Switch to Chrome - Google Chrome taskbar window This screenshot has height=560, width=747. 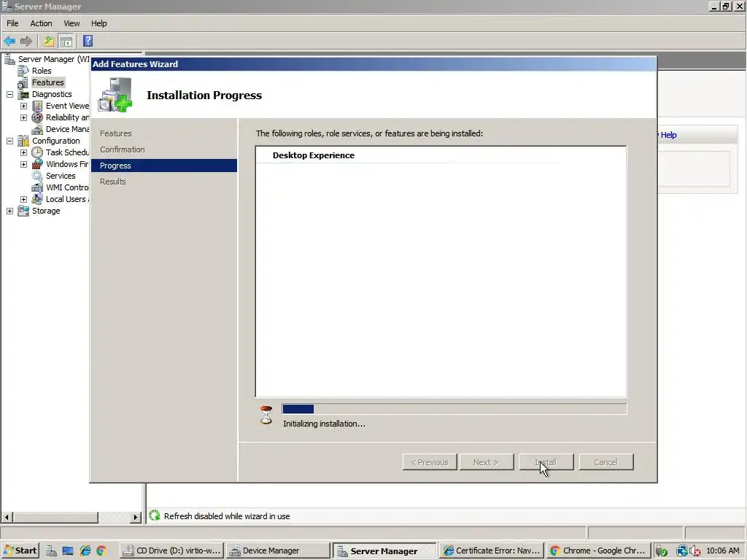pyautogui.click(x=598, y=551)
